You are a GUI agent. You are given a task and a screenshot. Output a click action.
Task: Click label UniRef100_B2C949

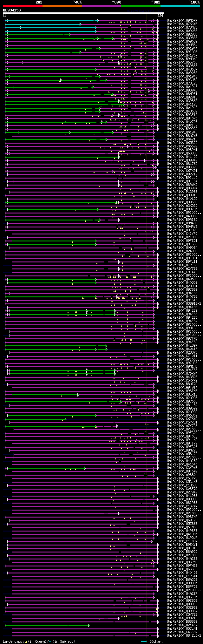[182, 492]
